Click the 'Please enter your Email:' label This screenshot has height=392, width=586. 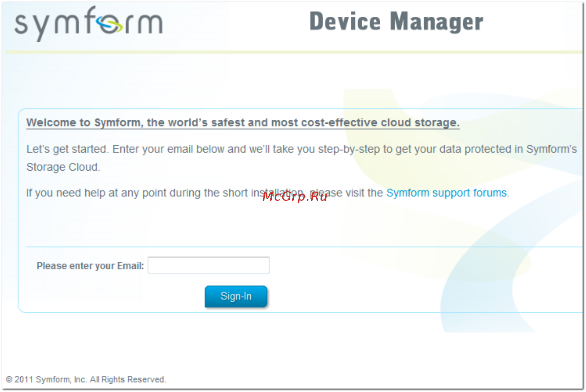click(90, 266)
